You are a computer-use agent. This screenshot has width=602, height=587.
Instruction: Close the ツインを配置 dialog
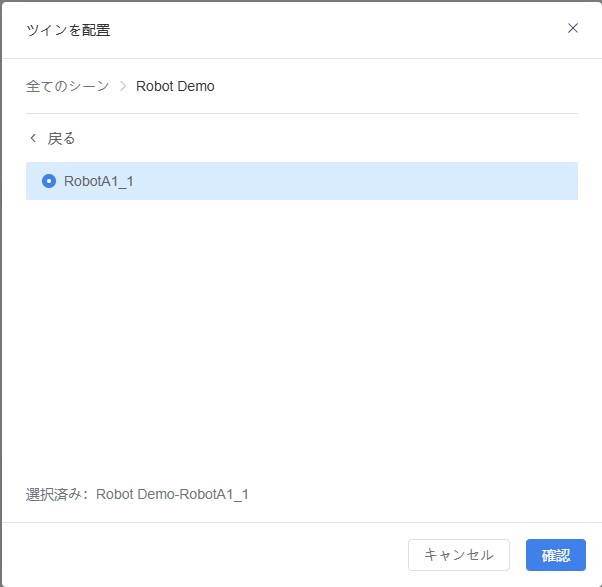573,28
